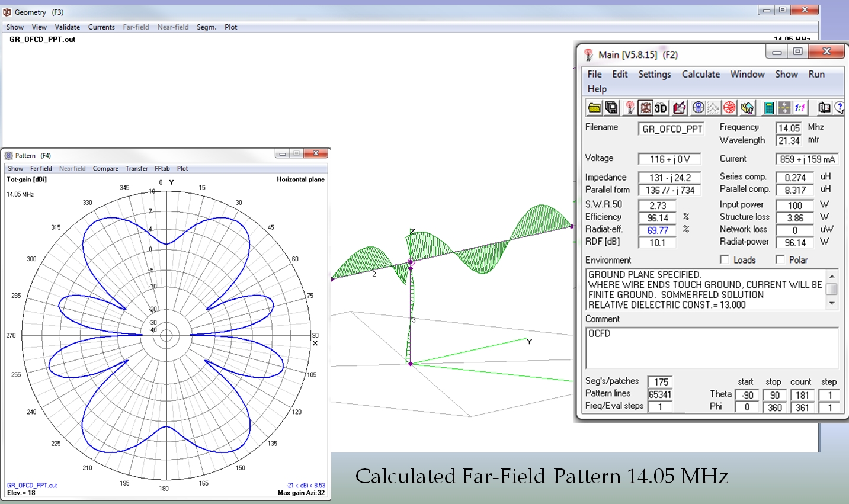
Task: Open the Currents menu in Geometry window
Action: [x=101, y=27]
